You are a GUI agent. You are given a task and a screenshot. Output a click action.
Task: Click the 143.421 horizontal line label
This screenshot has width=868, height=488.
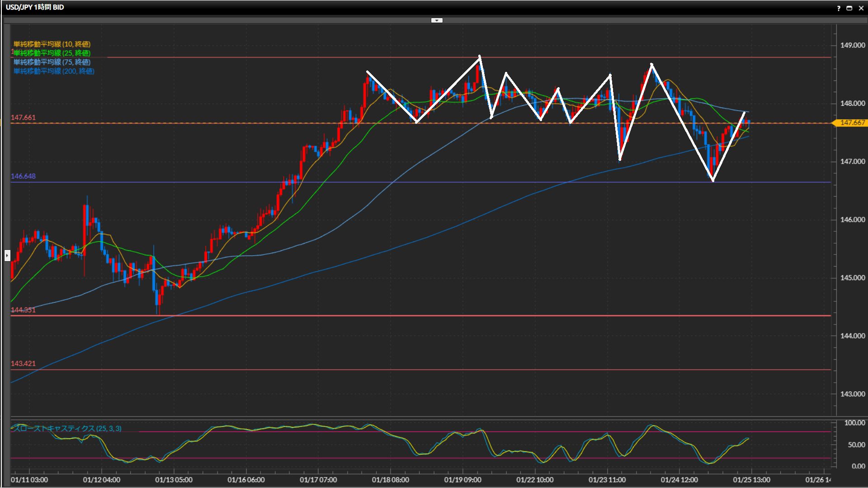(x=23, y=364)
